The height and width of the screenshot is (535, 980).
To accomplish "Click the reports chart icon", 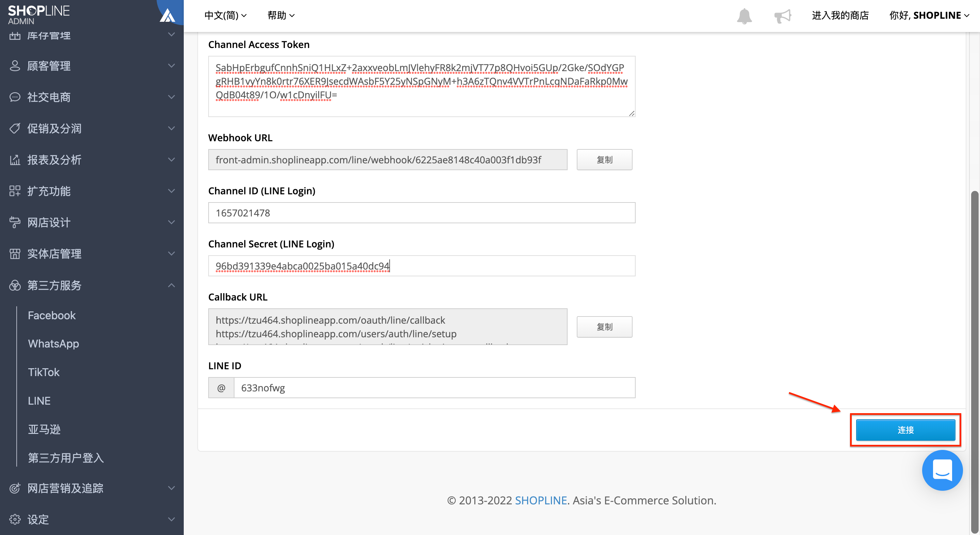I will 15,160.
